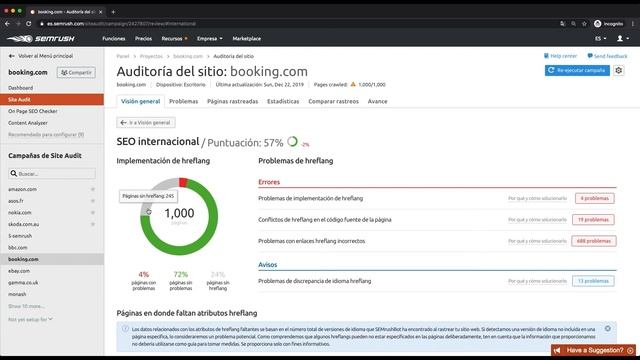Open the '688 problemas' error button

pos(594,241)
